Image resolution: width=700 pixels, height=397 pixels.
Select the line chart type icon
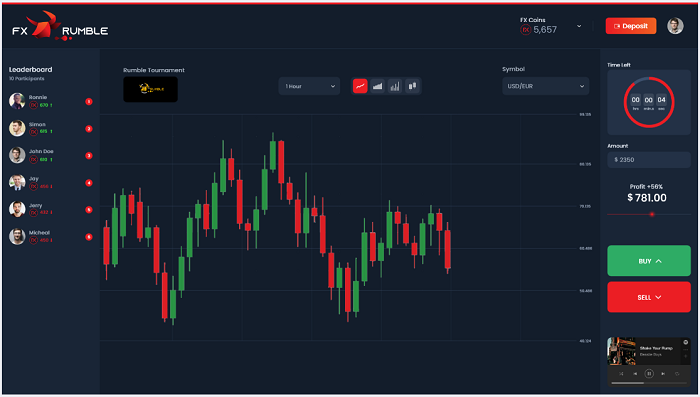[360, 86]
